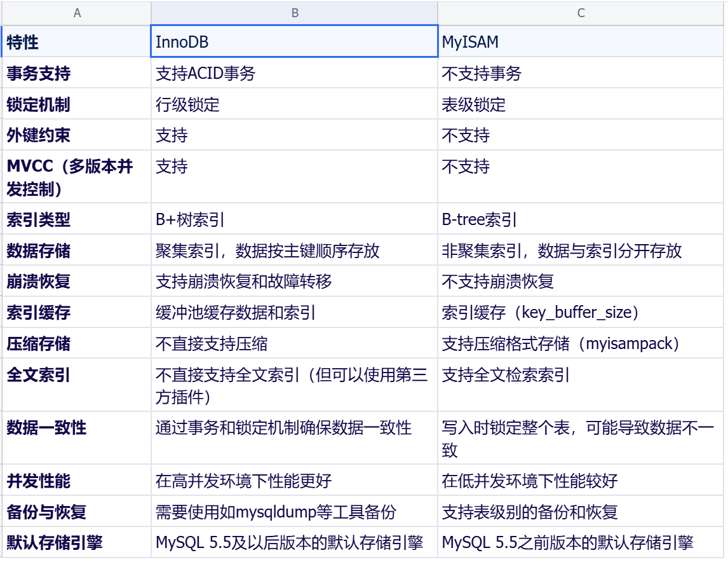Select the "InnoDB" cell

click(294, 42)
